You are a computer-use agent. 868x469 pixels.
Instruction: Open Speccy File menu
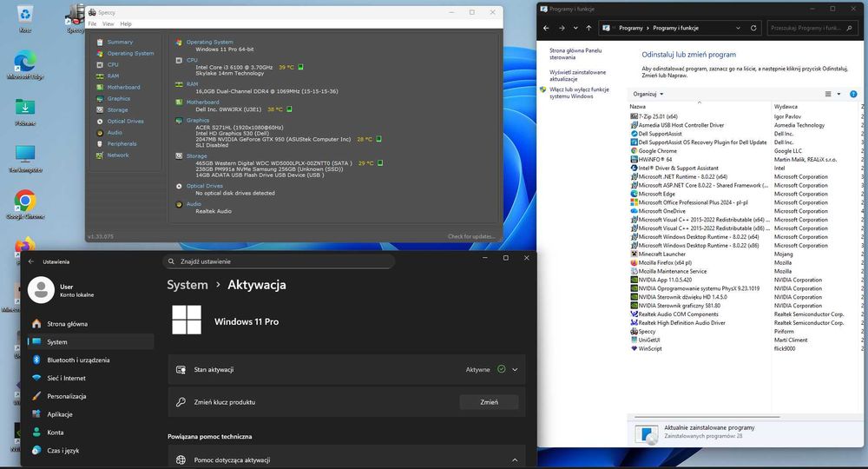coord(93,23)
